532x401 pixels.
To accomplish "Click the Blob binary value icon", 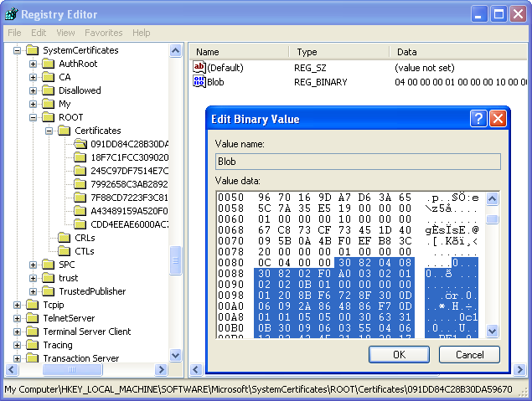I will point(199,82).
